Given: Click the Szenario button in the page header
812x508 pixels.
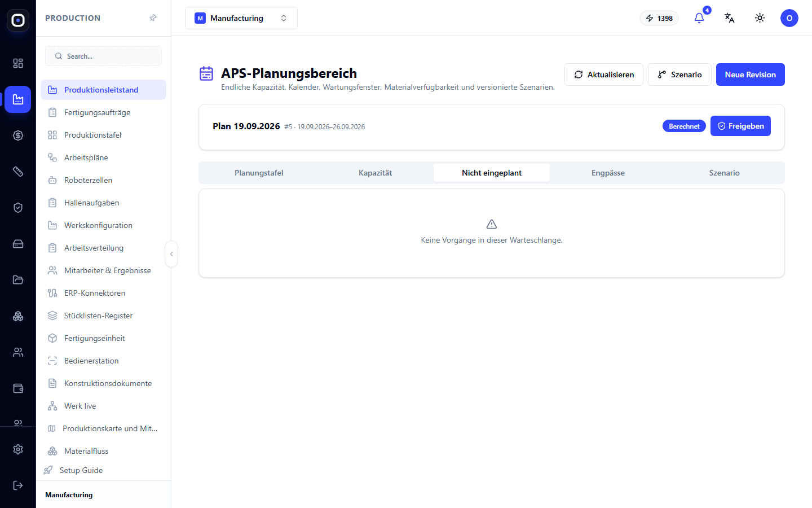Looking at the screenshot, I should (679, 75).
